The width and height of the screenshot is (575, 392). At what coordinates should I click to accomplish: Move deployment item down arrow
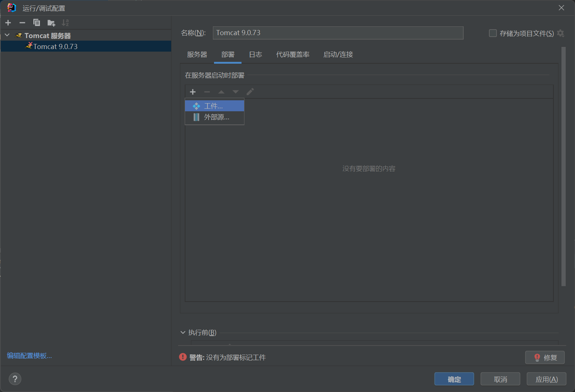pos(236,92)
